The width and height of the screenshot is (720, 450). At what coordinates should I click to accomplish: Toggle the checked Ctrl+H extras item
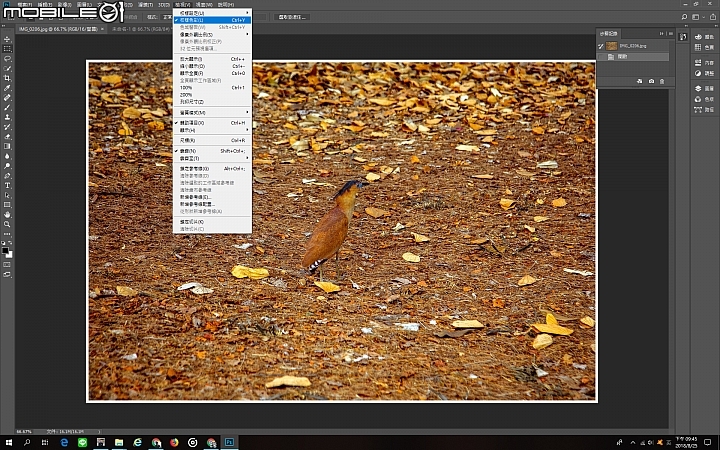click(212, 123)
